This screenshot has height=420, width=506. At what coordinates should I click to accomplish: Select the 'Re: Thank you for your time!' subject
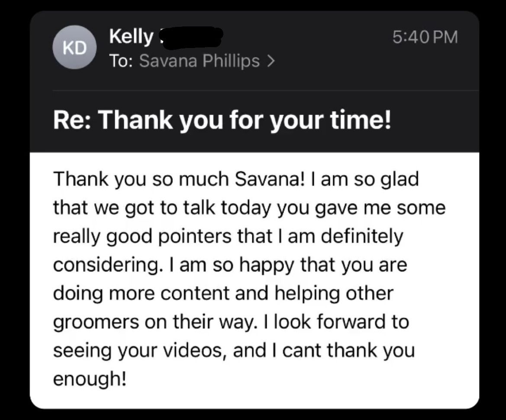[x=222, y=120]
